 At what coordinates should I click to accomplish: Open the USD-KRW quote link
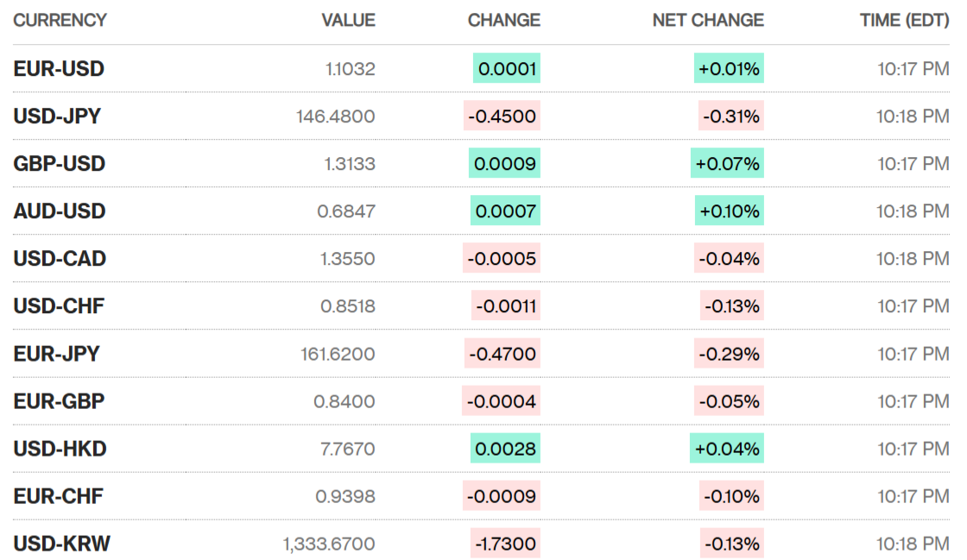point(61,544)
